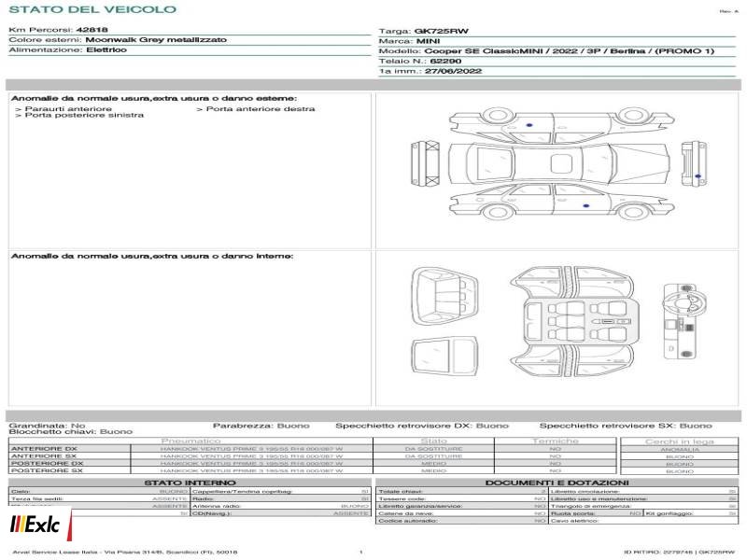The image size is (747, 560).
Task: Click the Triangolo di emergenza row
Action: click(x=643, y=506)
